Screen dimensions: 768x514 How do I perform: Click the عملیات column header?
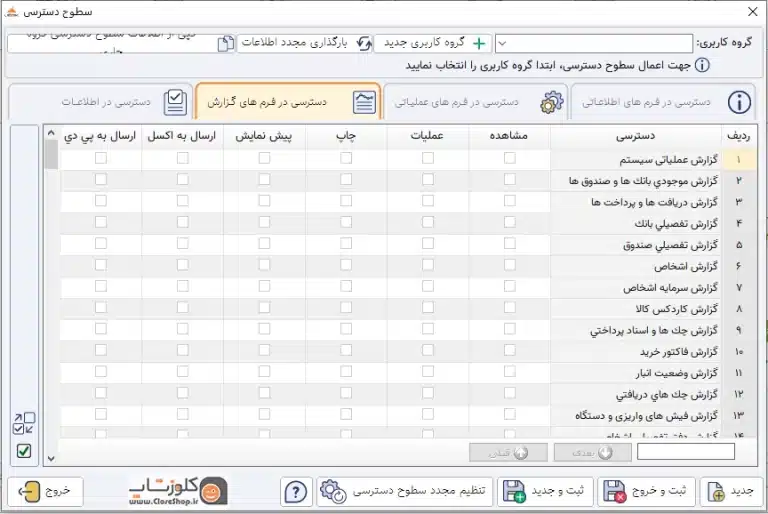(x=427, y=136)
